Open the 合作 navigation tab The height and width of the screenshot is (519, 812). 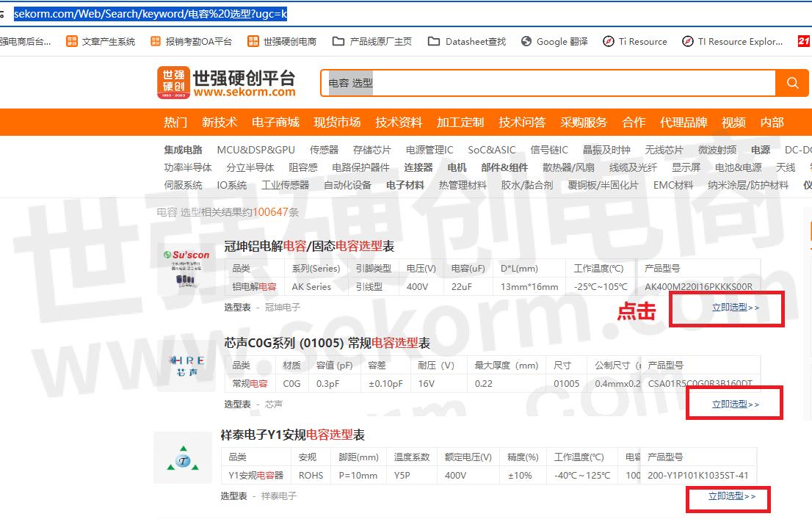click(x=634, y=123)
